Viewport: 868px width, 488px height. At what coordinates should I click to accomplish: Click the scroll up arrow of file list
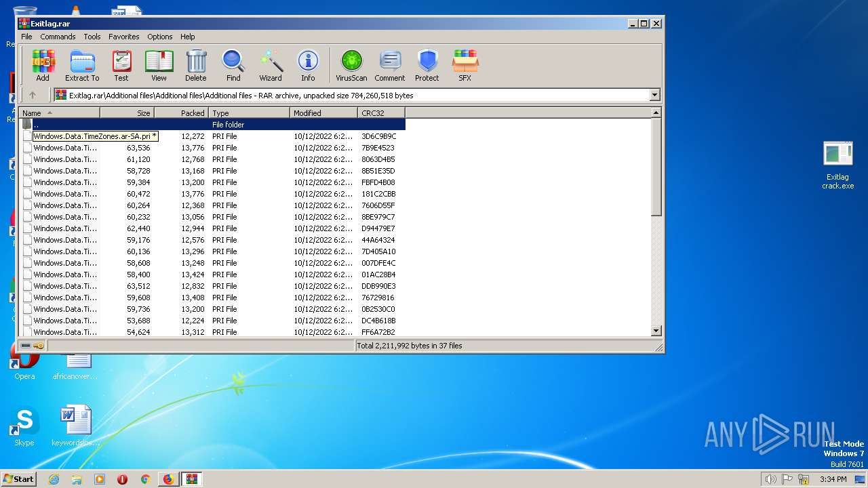pyautogui.click(x=656, y=113)
